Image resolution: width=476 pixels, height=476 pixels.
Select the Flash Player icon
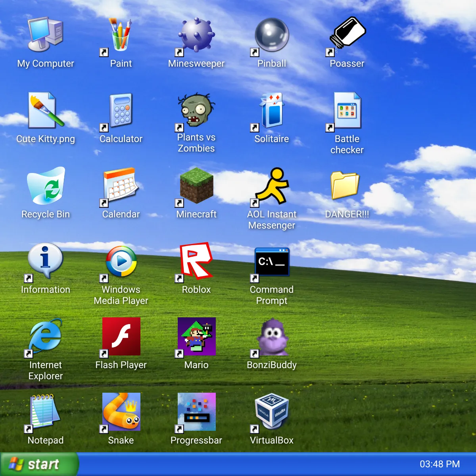coord(121,336)
